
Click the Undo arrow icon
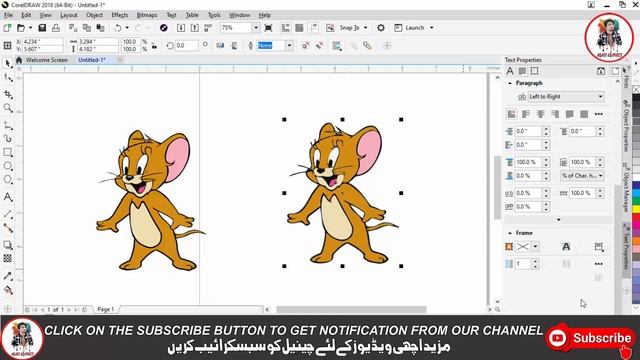click(x=118, y=28)
